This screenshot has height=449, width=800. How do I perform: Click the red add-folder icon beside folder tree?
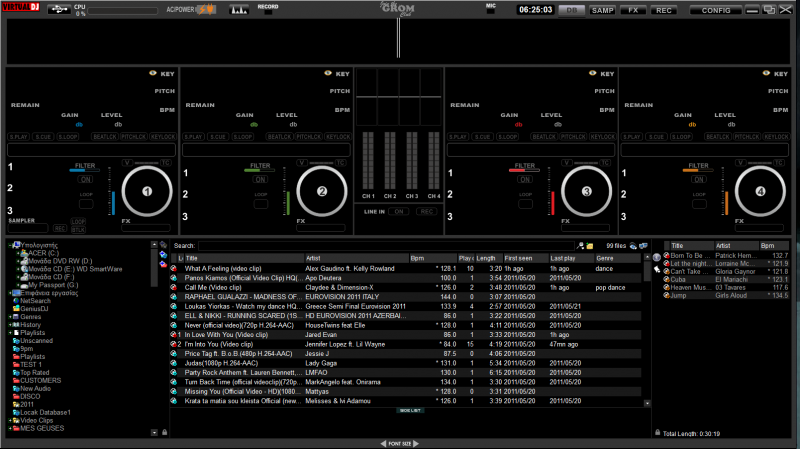(x=163, y=264)
